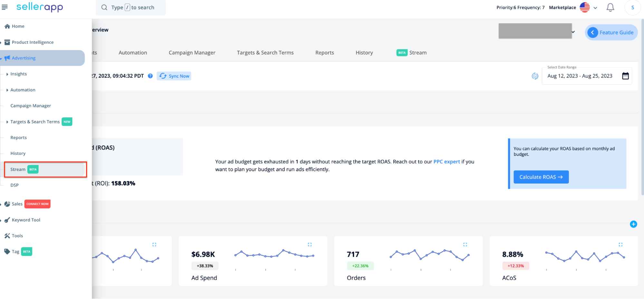This screenshot has width=644, height=299.
Task: Click the Ad Spend sparkline chart
Action: (x=274, y=254)
